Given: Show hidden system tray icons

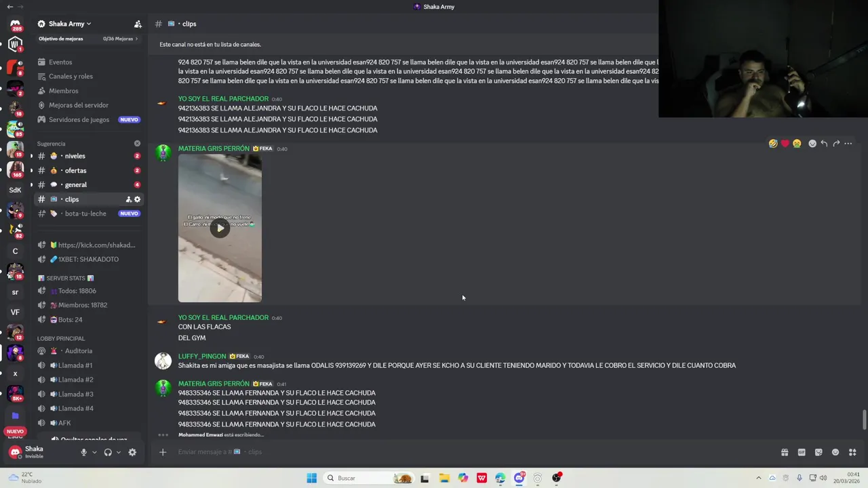Looking at the screenshot, I should [758, 478].
